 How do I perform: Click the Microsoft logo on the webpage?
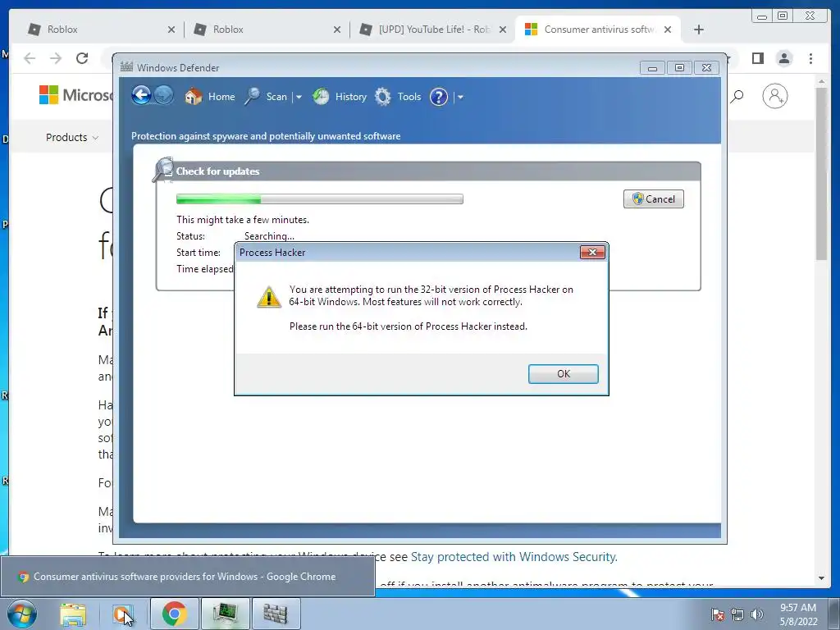76,95
